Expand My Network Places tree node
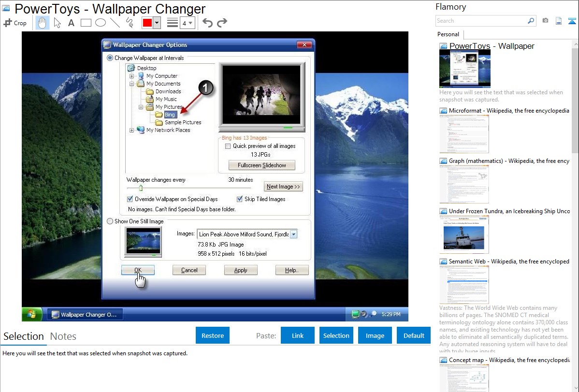Viewport: 579px width, 392px height. click(132, 131)
